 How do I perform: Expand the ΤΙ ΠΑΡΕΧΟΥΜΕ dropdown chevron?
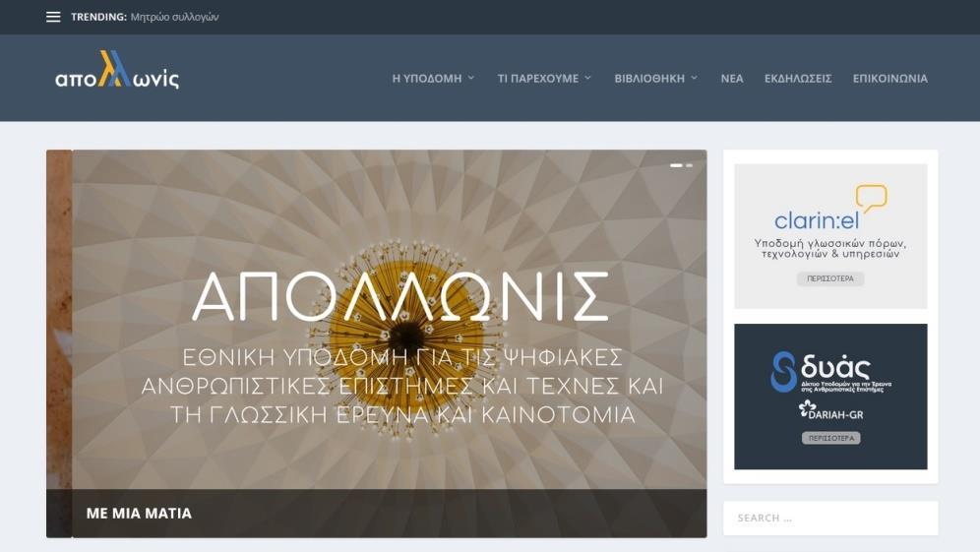(587, 78)
